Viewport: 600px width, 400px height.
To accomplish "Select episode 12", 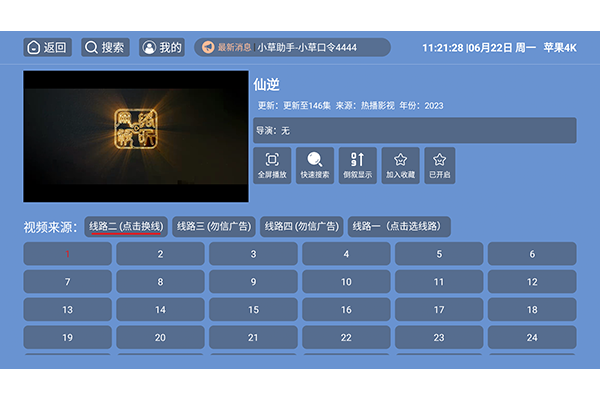I will pyautogui.click(x=532, y=282).
